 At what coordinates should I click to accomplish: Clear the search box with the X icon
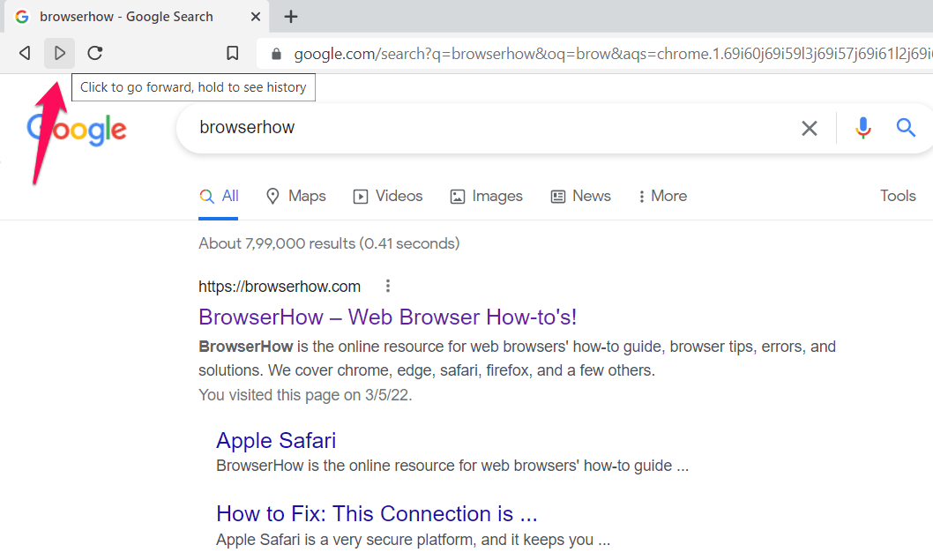pos(810,128)
